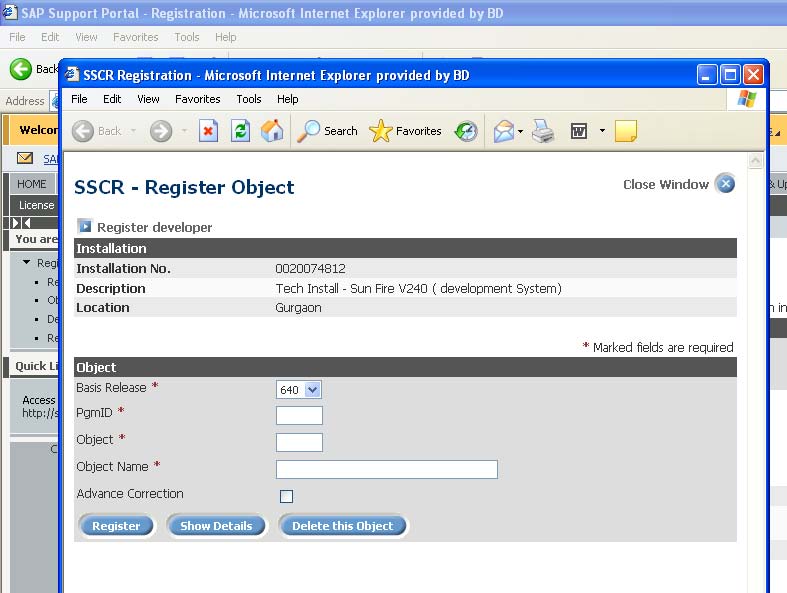This screenshot has width=787, height=593.
Task: Open Edit menu in SSCR Registration window
Action: point(112,99)
